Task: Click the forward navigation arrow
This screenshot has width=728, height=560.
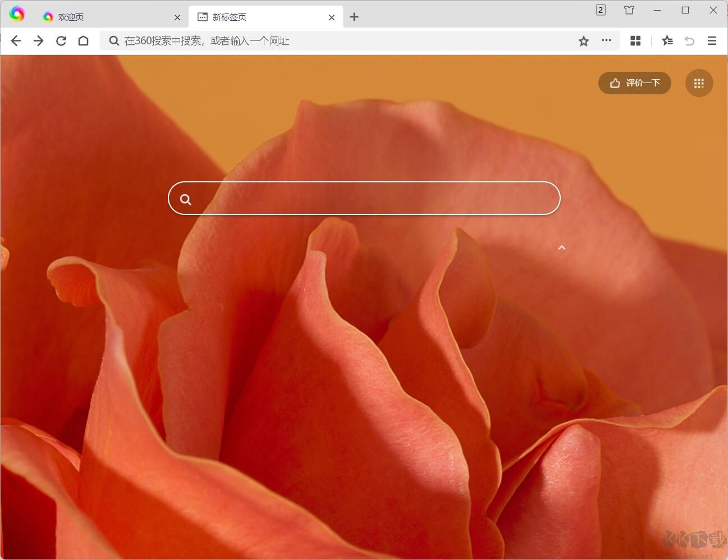Action: pyautogui.click(x=38, y=41)
